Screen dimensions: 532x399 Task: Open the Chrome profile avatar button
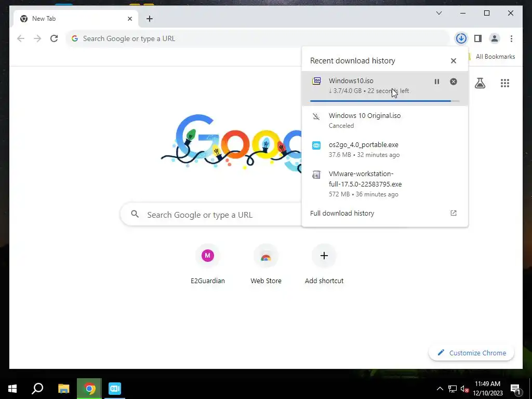coord(495,38)
